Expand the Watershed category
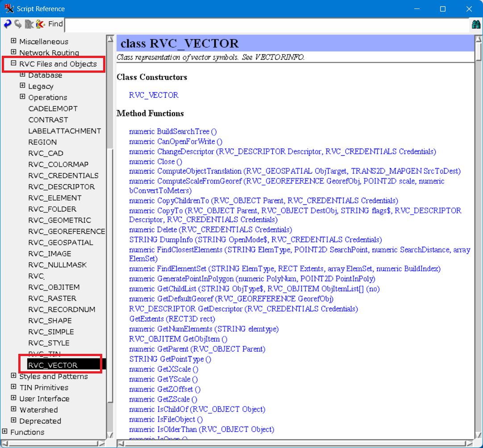The height and width of the screenshot is (448, 483). pos(13,410)
